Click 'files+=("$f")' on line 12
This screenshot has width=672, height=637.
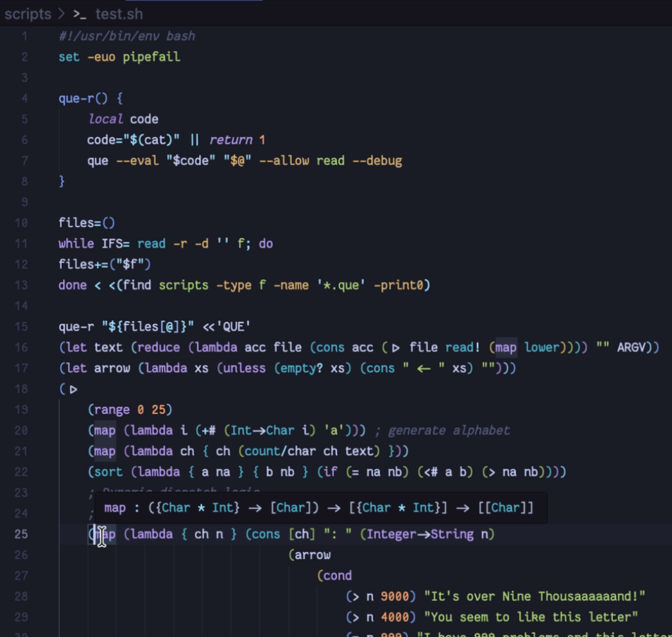(x=105, y=264)
